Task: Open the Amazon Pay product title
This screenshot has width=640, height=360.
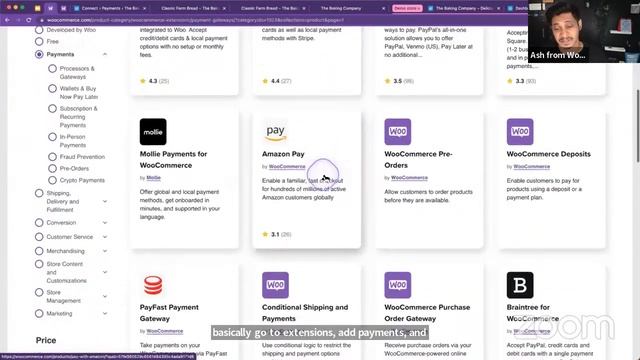Action: pos(283,154)
